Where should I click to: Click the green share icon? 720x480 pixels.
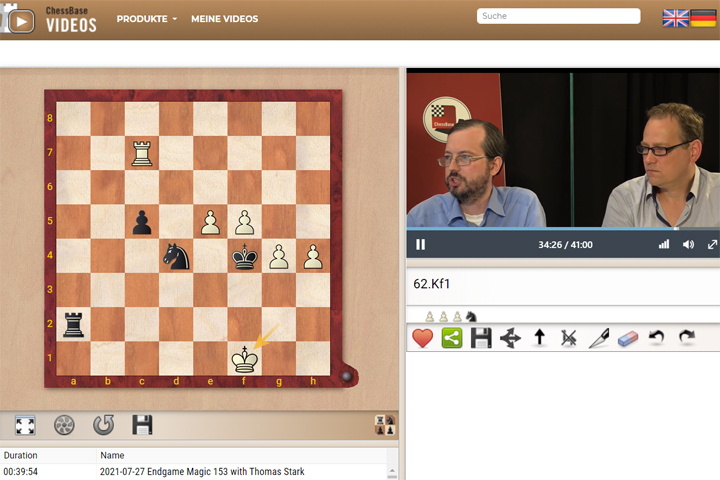click(452, 338)
